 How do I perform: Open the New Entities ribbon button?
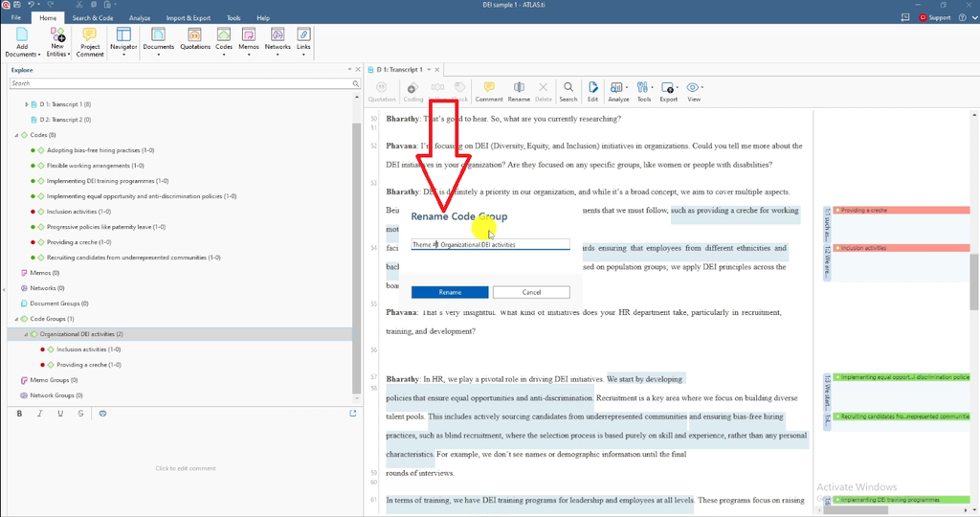tap(57, 42)
